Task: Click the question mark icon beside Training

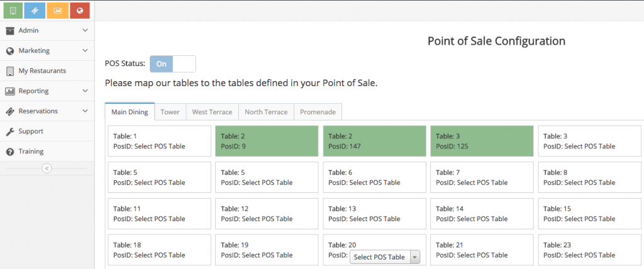Action: [x=10, y=151]
